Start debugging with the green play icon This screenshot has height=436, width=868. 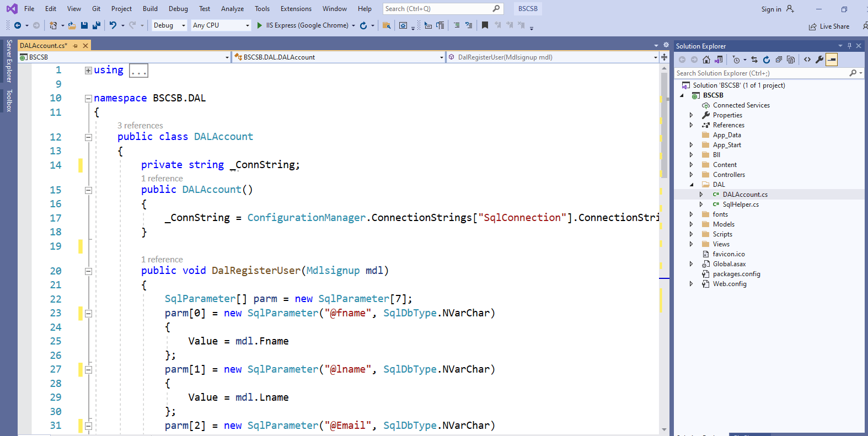tap(260, 25)
